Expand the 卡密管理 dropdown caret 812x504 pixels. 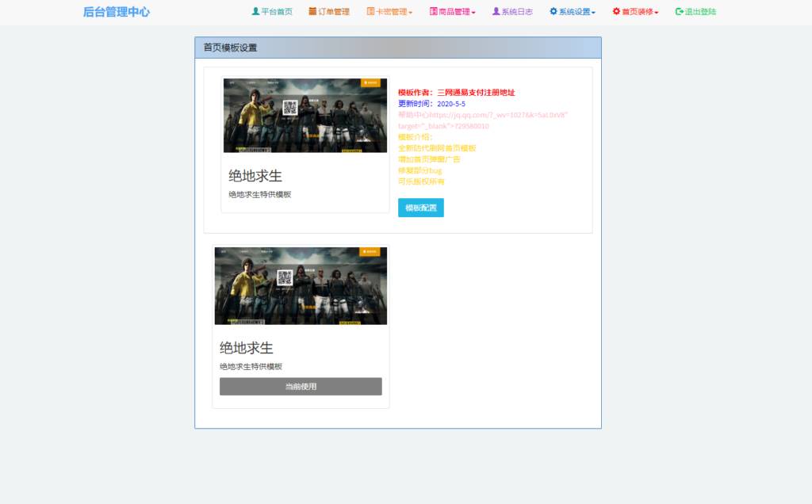pos(411,13)
